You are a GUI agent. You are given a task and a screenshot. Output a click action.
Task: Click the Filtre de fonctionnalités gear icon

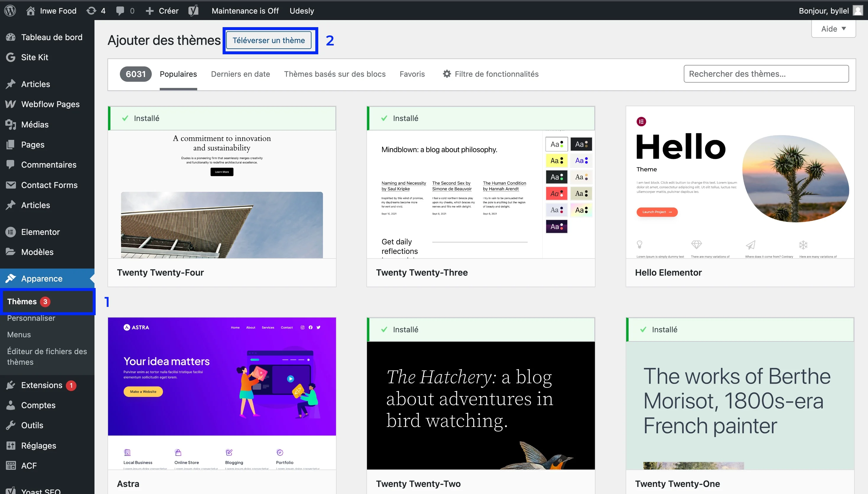[x=447, y=73]
